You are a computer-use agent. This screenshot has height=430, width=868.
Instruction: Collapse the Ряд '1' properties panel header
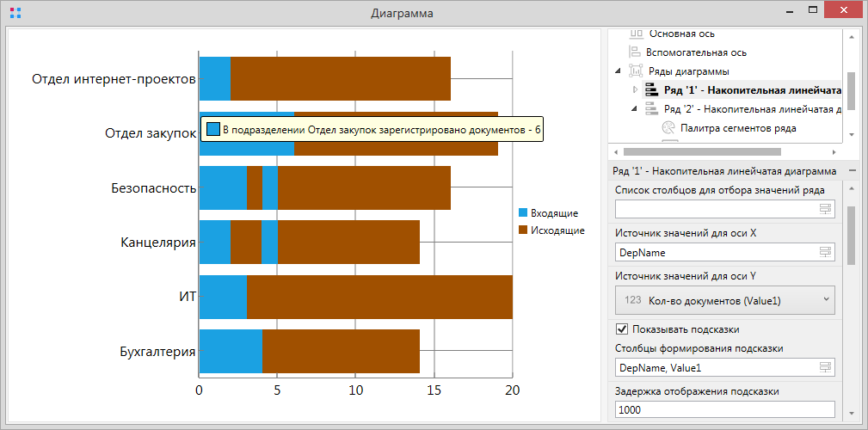(x=851, y=171)
